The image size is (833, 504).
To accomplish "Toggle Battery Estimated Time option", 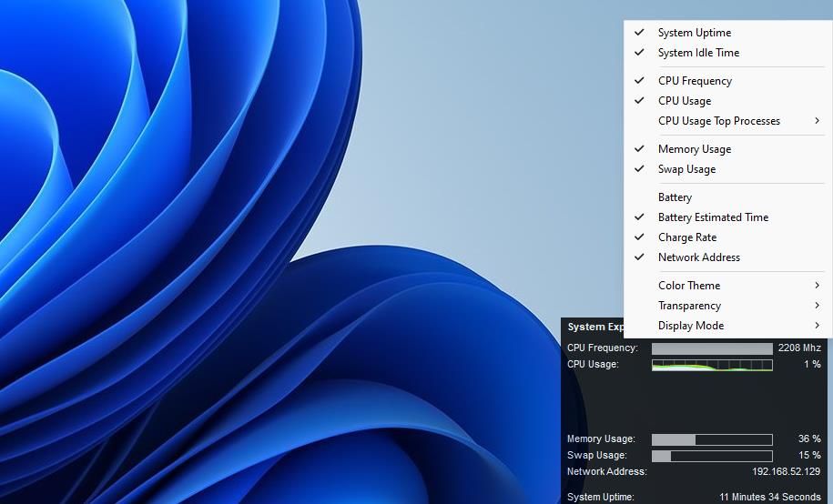I will (713, 217).
